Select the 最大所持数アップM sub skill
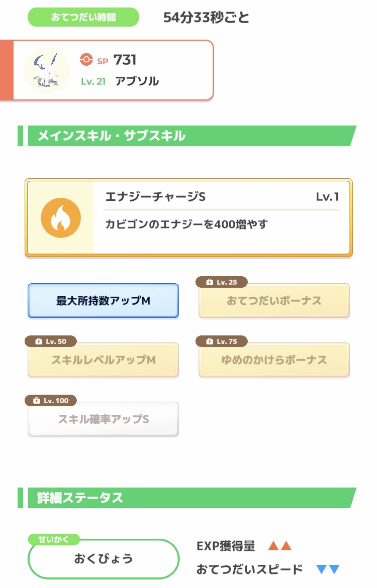Image resolution: width=377 pixels, height=588 pixels. click(x=103, y=301)
